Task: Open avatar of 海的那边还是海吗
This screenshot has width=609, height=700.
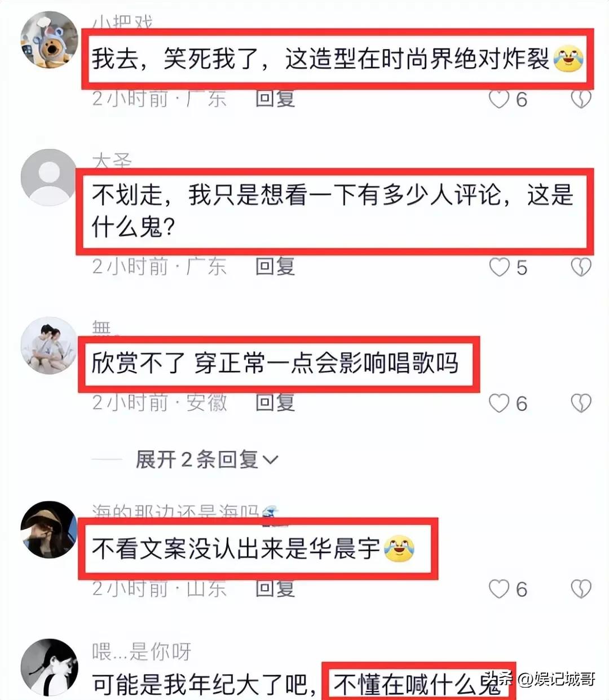Action: point(49,530)
